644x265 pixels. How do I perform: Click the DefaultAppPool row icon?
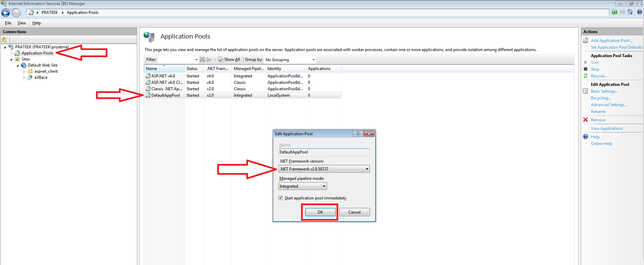tap(148, 95)
